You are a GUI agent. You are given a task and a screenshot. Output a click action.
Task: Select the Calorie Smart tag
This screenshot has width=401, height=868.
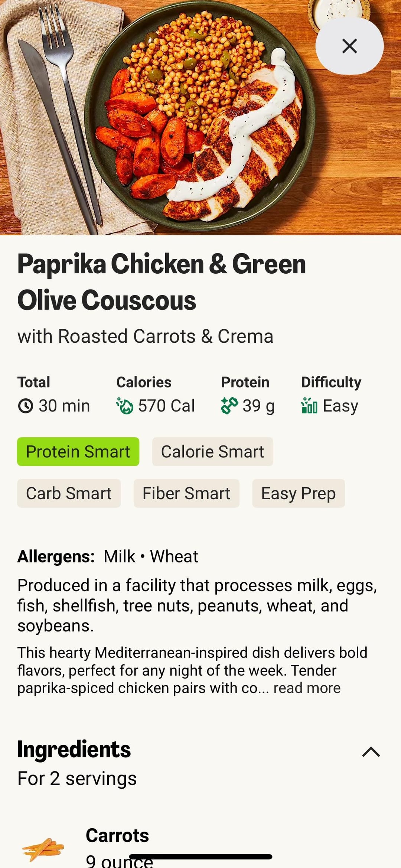pyautogui.click(x=212, y=451)
